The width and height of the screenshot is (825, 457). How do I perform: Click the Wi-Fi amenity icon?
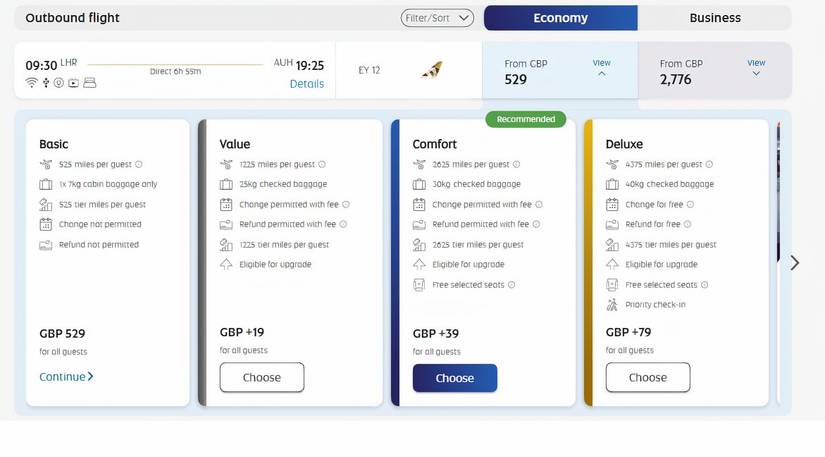tap(31, 82)
